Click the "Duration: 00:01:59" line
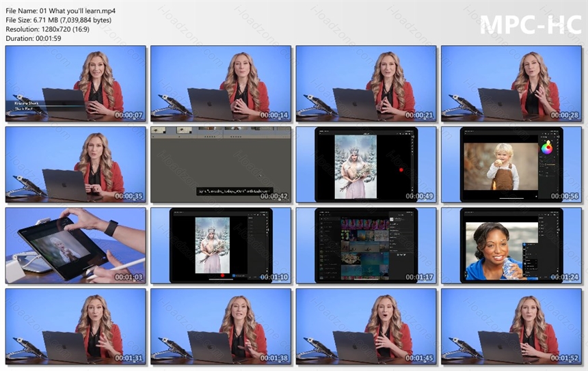Image resolution: width=588 pixels, height=371 pixels. click(34, 38)
